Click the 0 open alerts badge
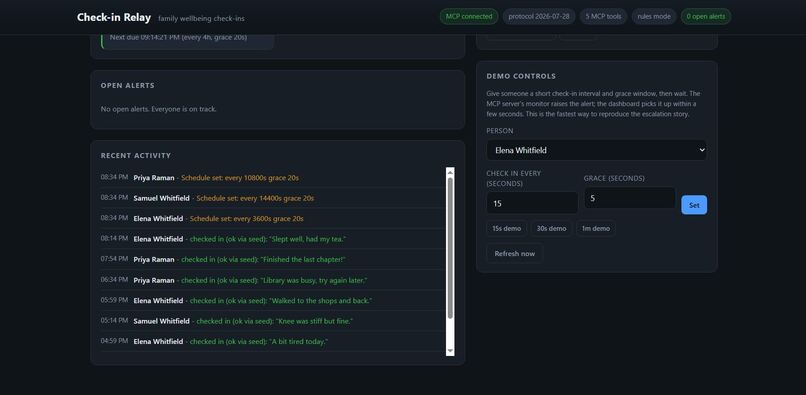 [706, 16]
